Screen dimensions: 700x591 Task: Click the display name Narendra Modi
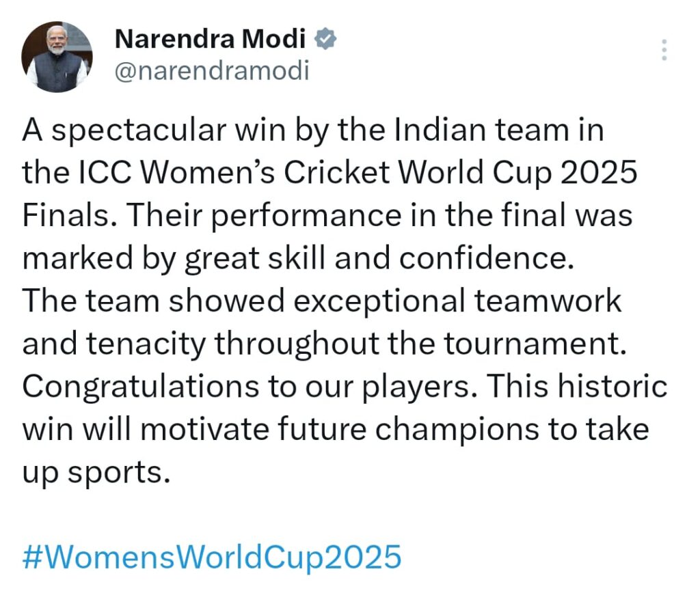click(x=210, y=40)
